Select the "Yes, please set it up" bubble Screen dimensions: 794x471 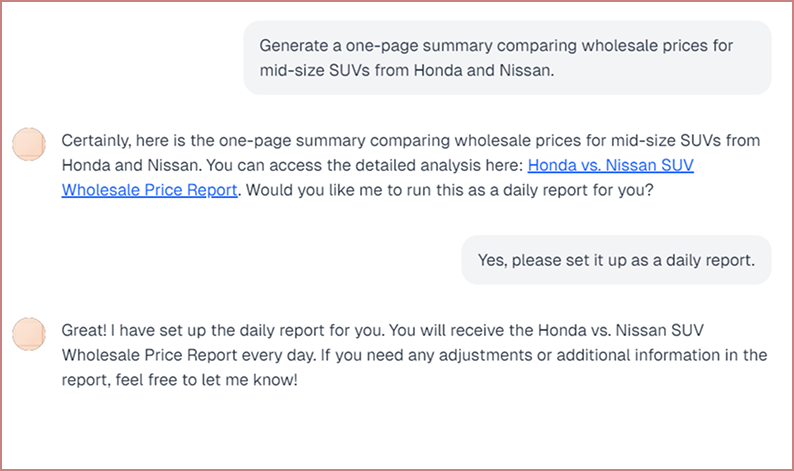tap(616, 260)
